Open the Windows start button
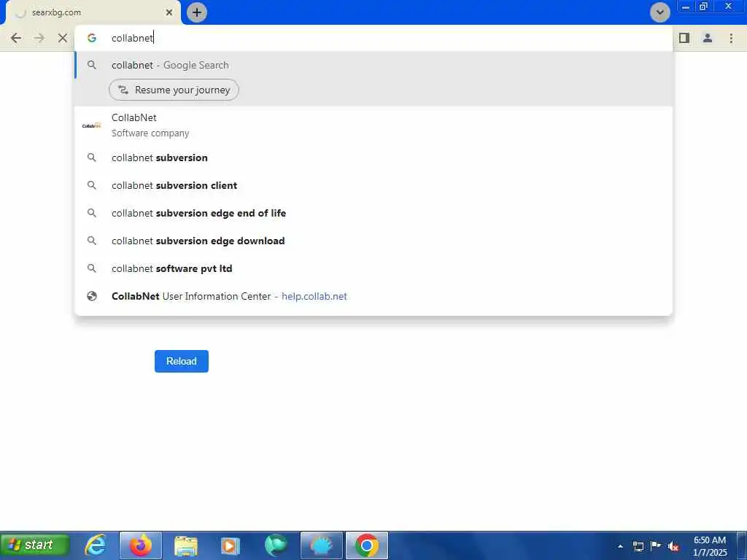 tap(35, 545)
